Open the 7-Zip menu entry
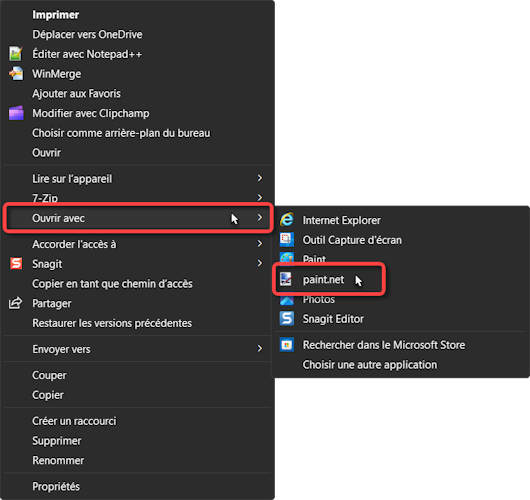 tap(138, 198)
